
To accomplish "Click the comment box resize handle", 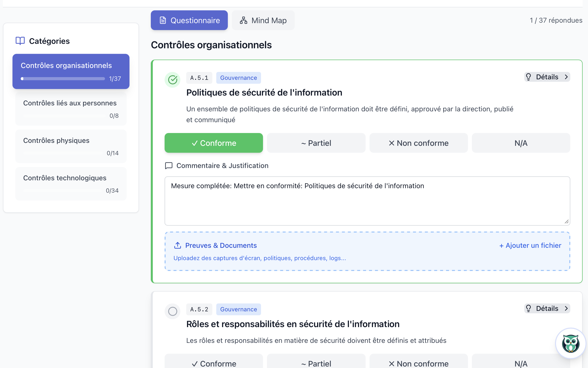I will pyautogui.click(x=567, y=222).
